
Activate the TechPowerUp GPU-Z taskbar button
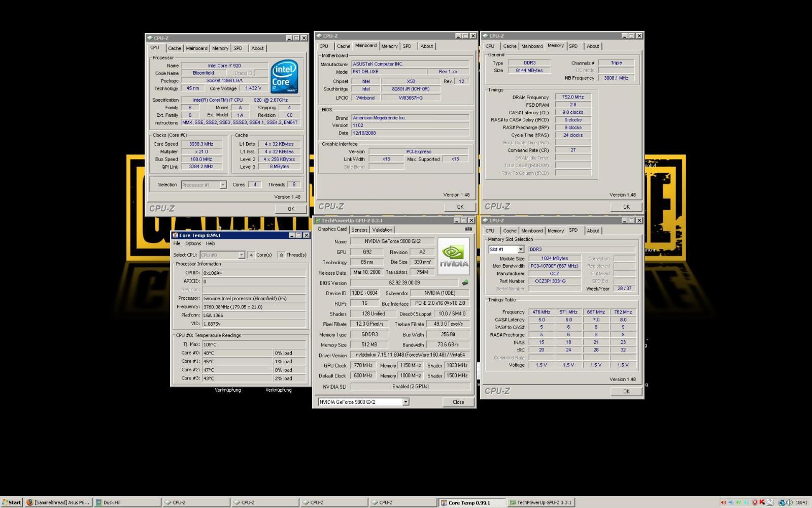point(541,502)
